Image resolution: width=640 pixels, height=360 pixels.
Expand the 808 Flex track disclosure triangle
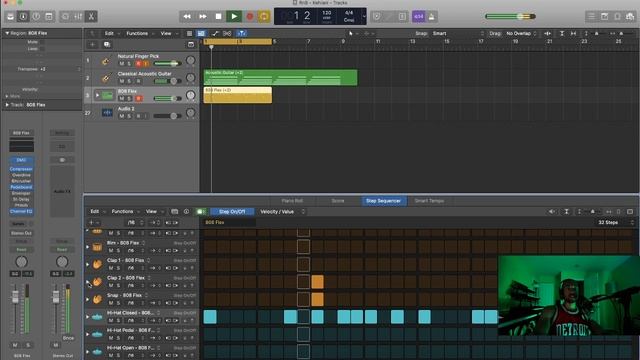pyautogui.click(x=97, y=95)
